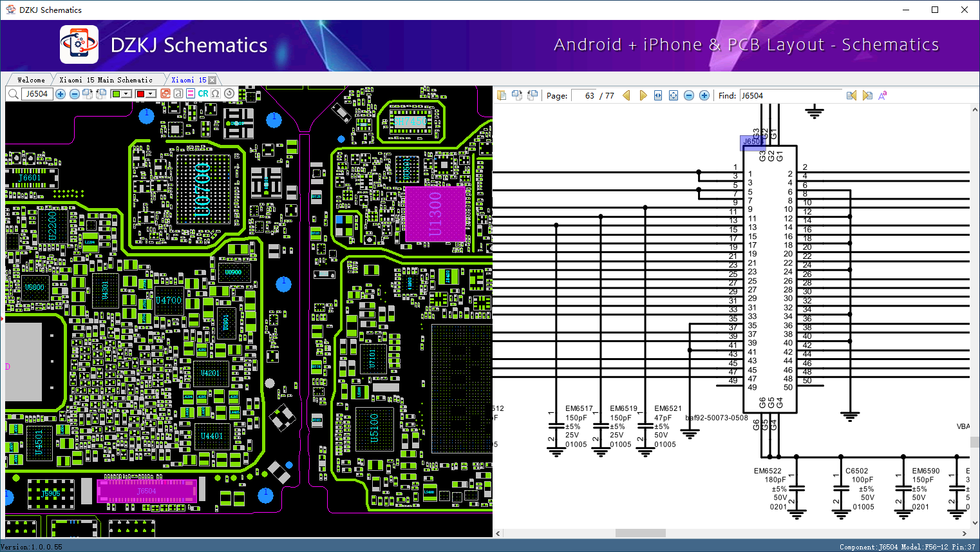
Task: Rotate the PCB view clockwise
Action: (88, 94)
